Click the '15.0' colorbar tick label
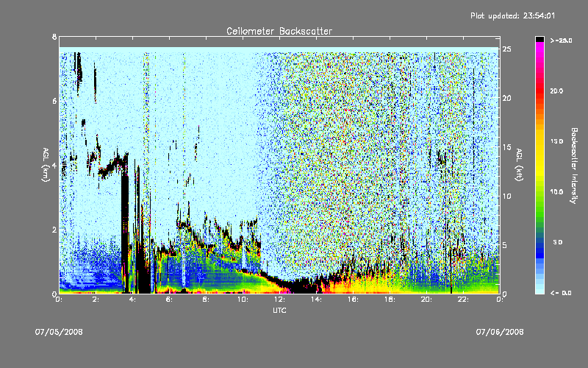The image size is (588, 368). coord(556,141)
